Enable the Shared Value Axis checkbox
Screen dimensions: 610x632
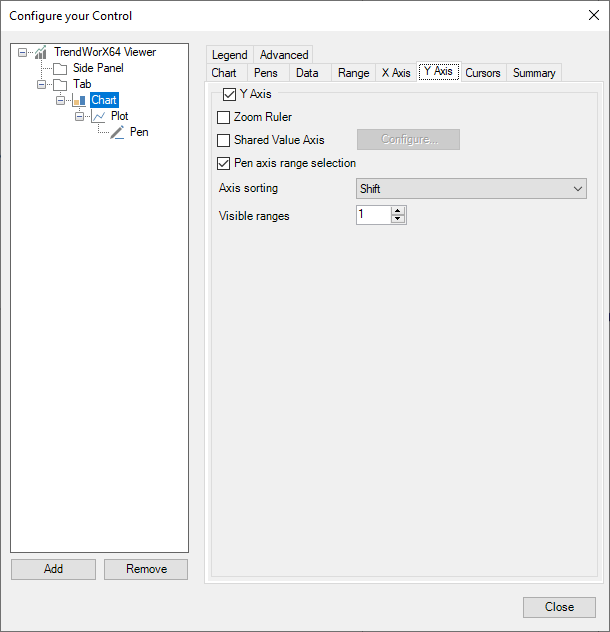223,140
